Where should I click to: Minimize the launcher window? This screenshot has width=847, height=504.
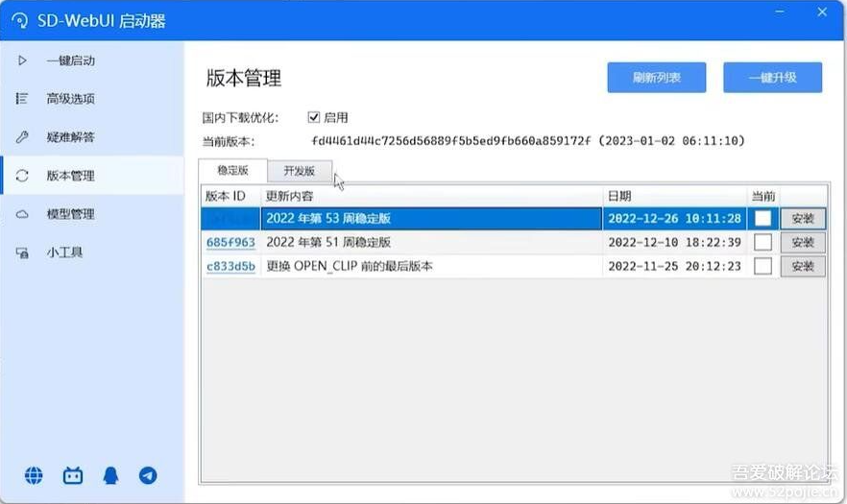coord(780,12)
